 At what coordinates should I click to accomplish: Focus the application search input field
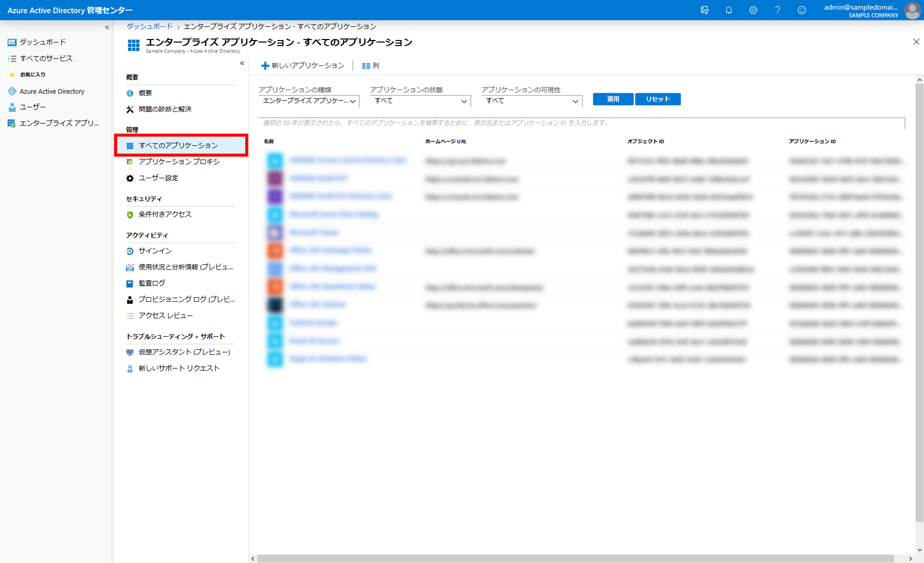point(582,123)
